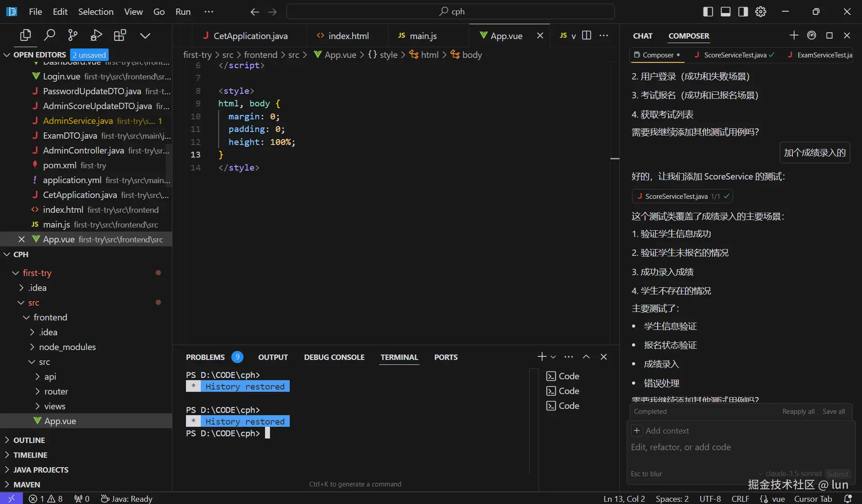
Task: Show additional activity bar views chevron
Action: coord(145,35)
